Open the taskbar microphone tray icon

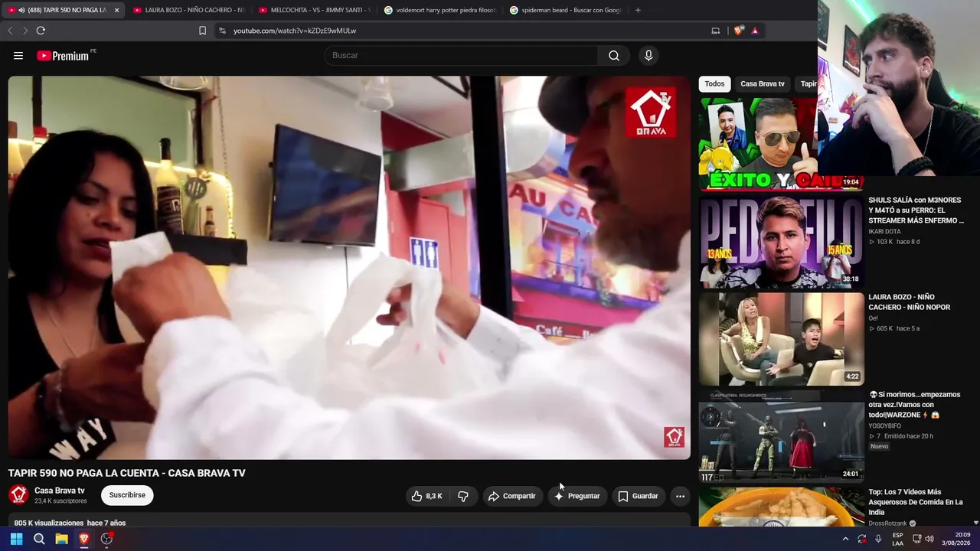(878, 539)
